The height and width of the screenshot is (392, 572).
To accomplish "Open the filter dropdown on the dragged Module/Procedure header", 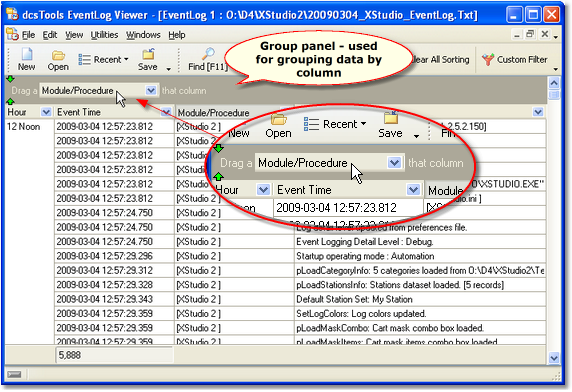I will point(151,90).
